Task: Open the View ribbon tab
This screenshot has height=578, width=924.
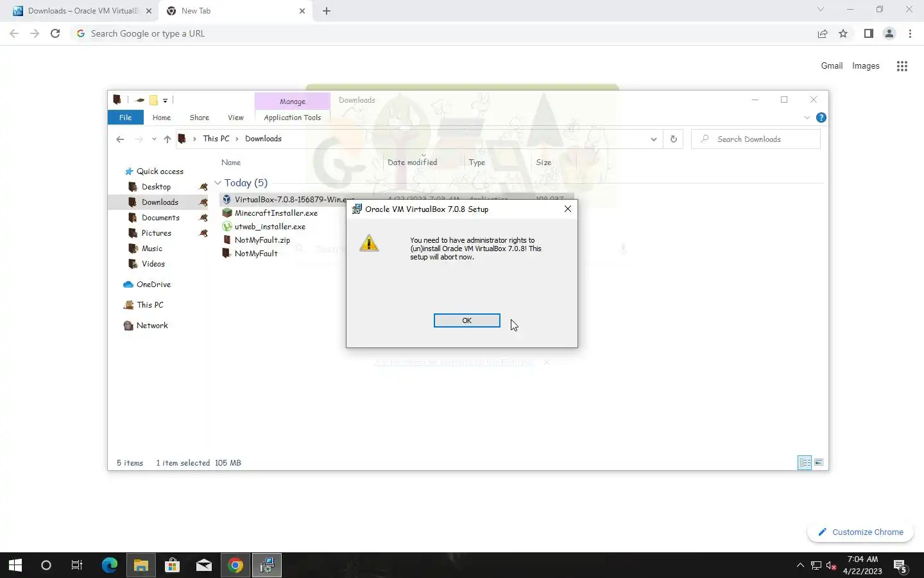Action: (235, 118)
